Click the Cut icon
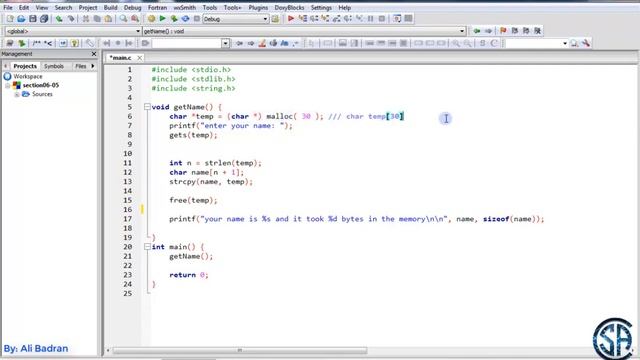Image resolution: width=640 pixels, height=360 pixels. [x=86, y=19]
